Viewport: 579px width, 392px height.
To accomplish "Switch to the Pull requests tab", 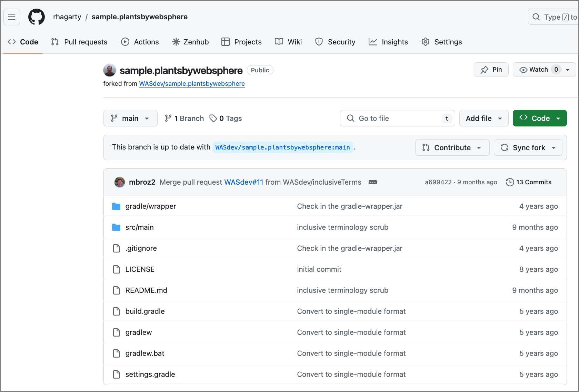I will tap(79, 42).
